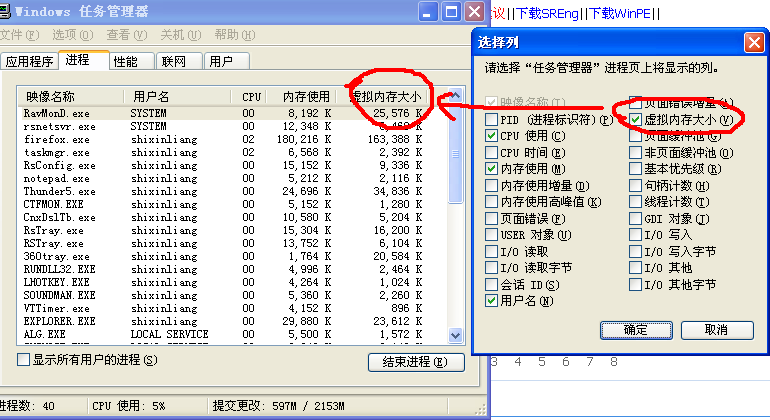770x420 pixels.
Task: Check the 页面错误(F) checkbox
Action: 491,219
